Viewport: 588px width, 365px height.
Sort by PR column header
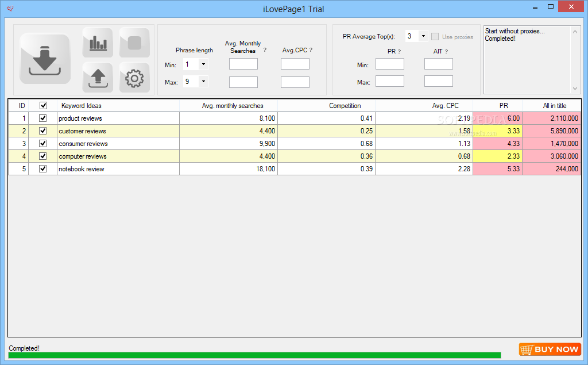497,106
